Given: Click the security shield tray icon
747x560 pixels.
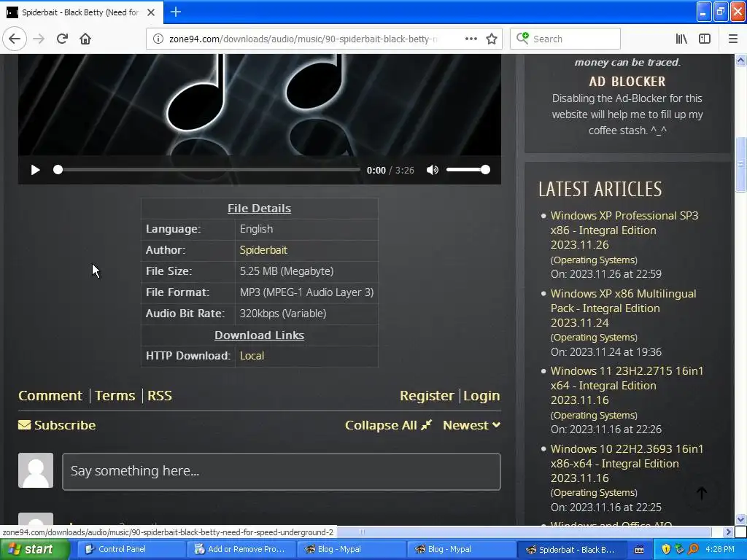Looking at the screenshot, I should point(666,550).
